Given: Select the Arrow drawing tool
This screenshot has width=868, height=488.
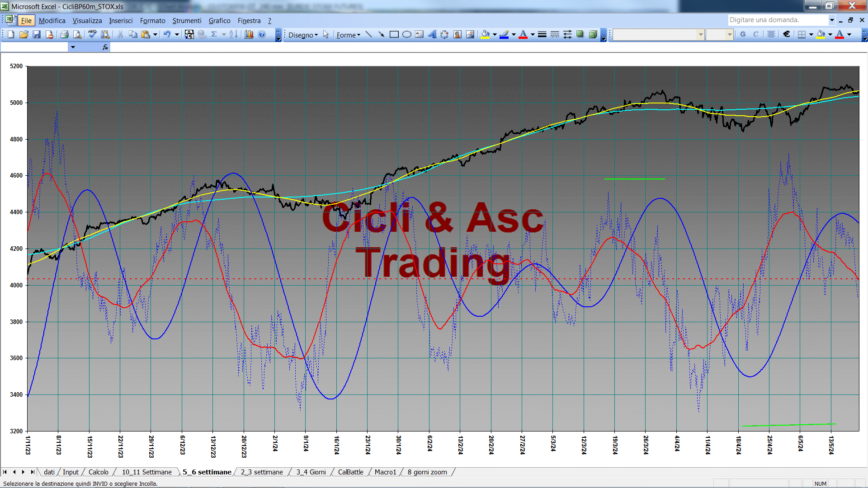Looking at the screenshot, I should (x=381, y=34).
